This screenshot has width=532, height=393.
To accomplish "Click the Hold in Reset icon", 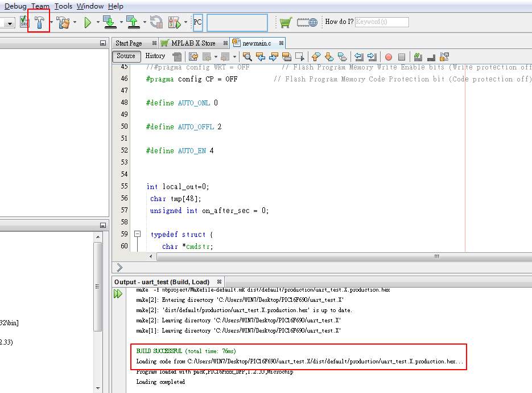I will tap(156, 22).
